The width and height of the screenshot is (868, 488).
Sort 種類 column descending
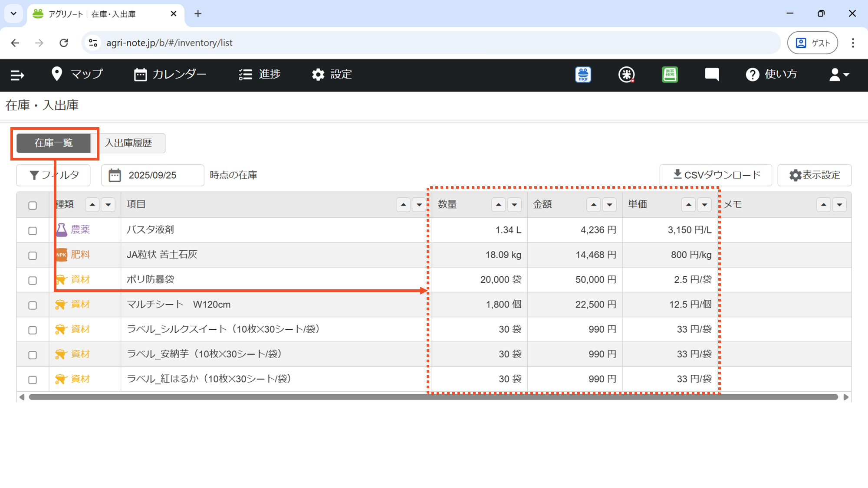(108, 205)
